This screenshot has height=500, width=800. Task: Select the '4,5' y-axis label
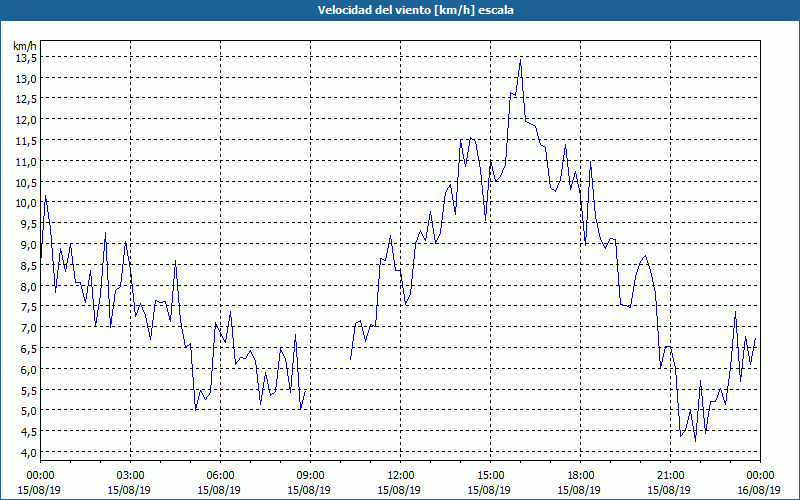pyautogui.click(x=29, y=432)
